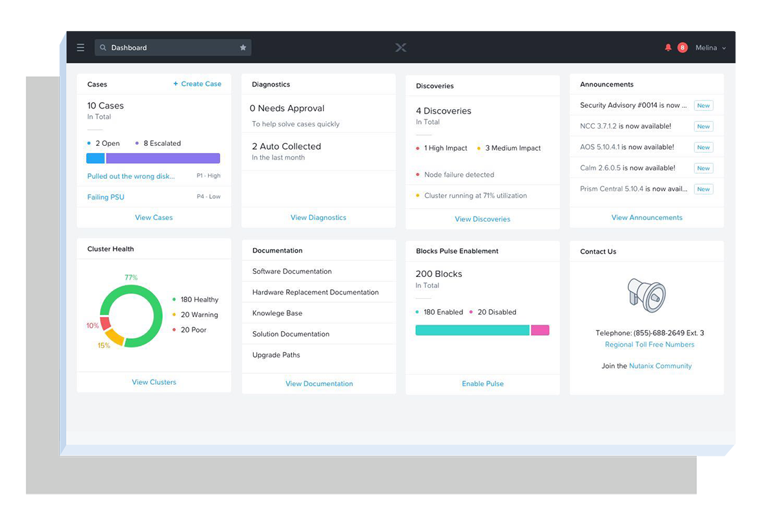
Task: Click the purple Escalated cases bar
Action: (163, 158)
